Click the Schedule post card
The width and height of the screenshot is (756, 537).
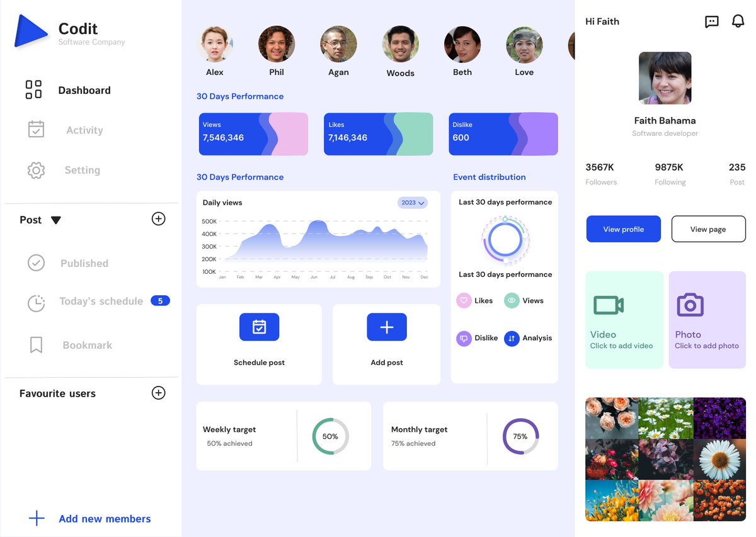pyautogui.click(x=259, y=344)
